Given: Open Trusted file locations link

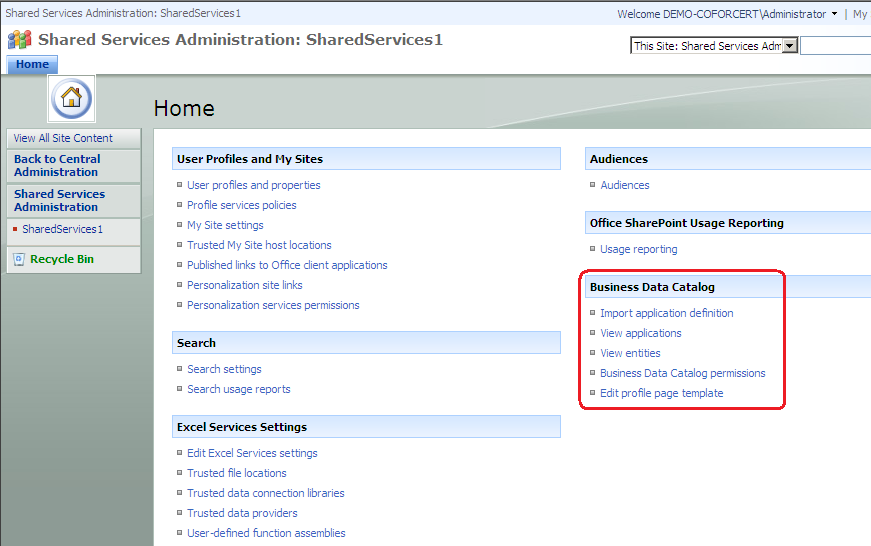Looking at the screenshot, I should pyautogui.click(x=236, y=473).
